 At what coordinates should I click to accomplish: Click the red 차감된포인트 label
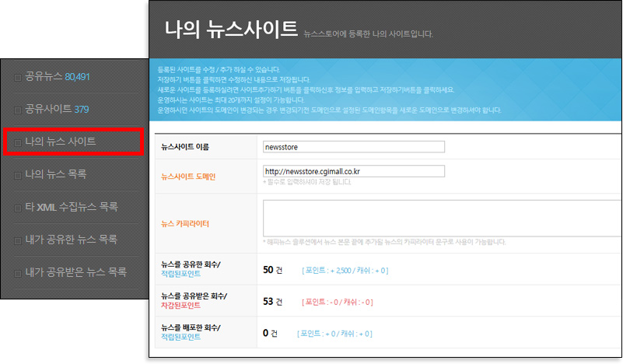[180, 305]
